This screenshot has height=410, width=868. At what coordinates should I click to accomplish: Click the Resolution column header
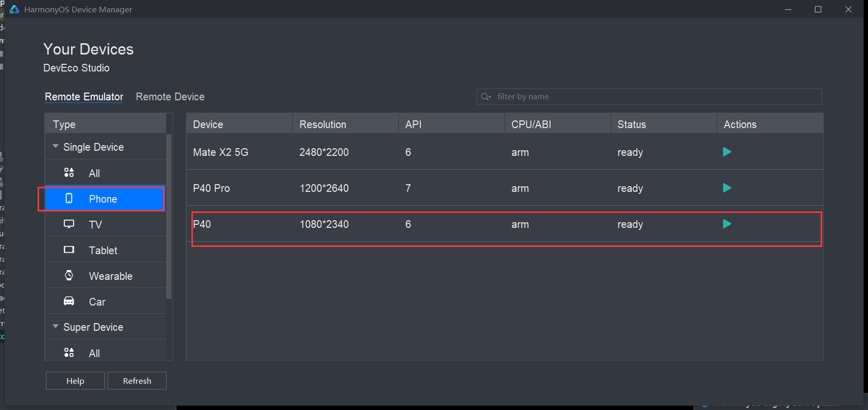pos(346,124)
